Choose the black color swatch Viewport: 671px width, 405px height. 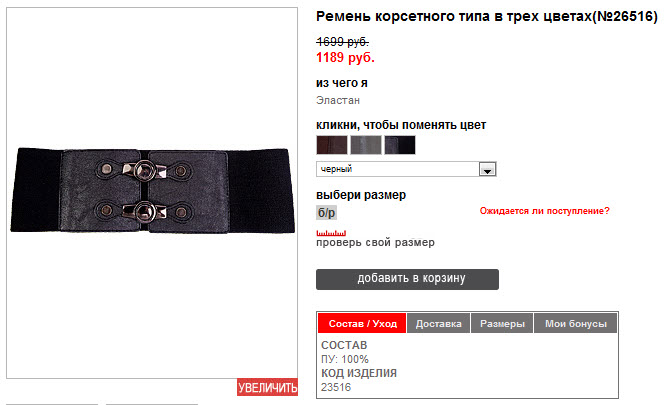coord(400,145)
